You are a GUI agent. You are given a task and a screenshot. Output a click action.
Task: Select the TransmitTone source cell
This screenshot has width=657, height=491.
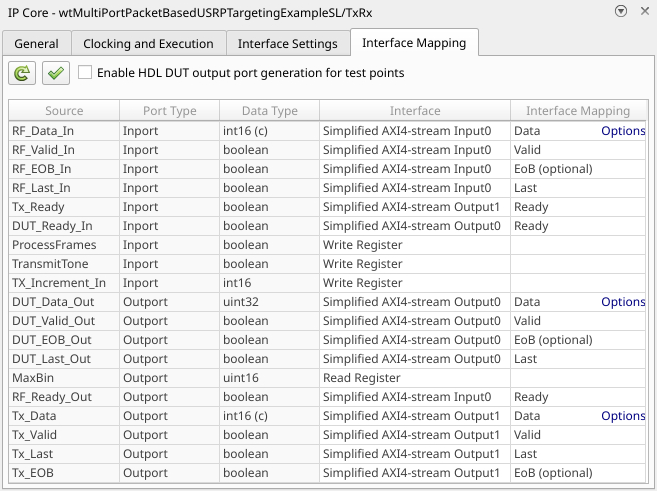(x=64, y=264)
